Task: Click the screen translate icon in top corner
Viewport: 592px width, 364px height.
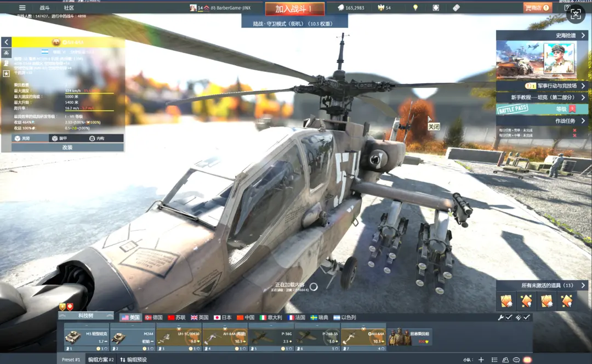Action: tap(576, 14)
